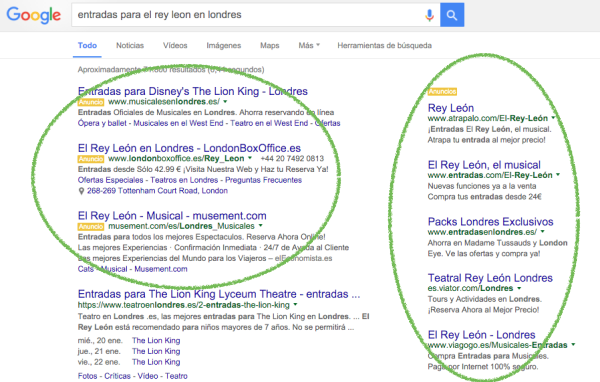Click the 'Teatros en Londres' sitelink
This screenshot has height=382, width=600.
tap(184, 180)
